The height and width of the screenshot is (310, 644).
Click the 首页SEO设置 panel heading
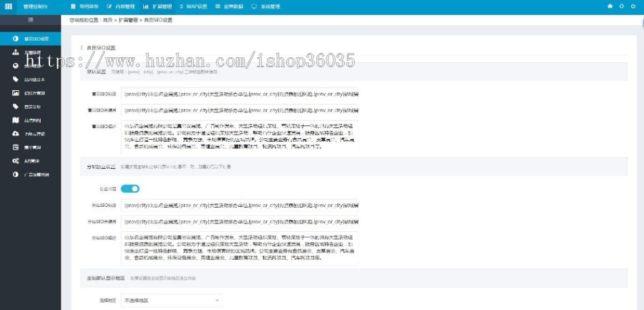click(x=101, y=48)
